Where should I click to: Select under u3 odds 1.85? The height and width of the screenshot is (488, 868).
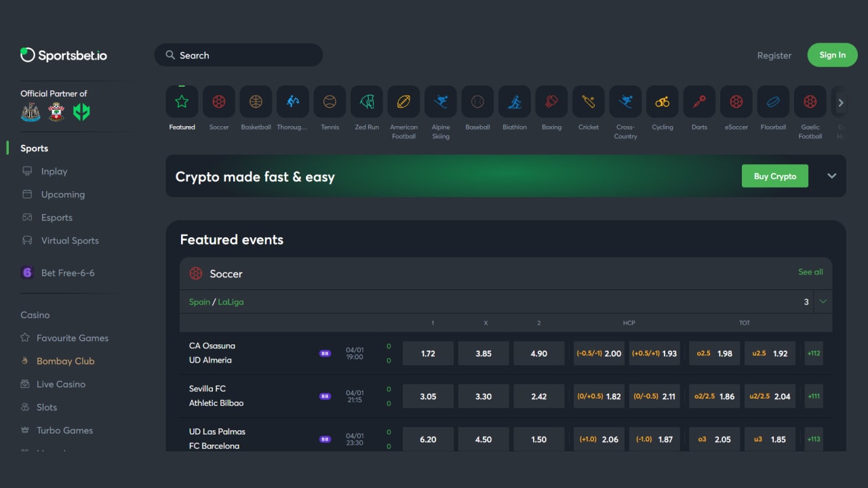pos(770,439)
